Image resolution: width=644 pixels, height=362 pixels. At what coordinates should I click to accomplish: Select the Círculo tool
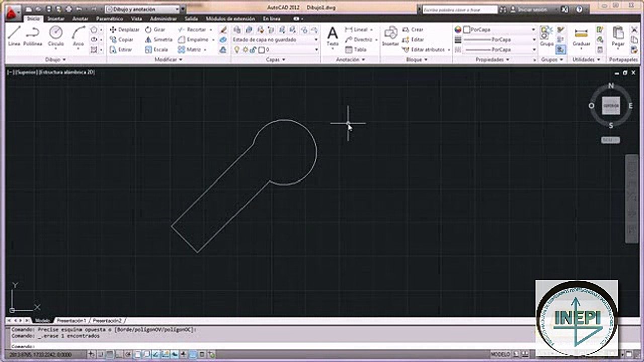click(56, 36)
